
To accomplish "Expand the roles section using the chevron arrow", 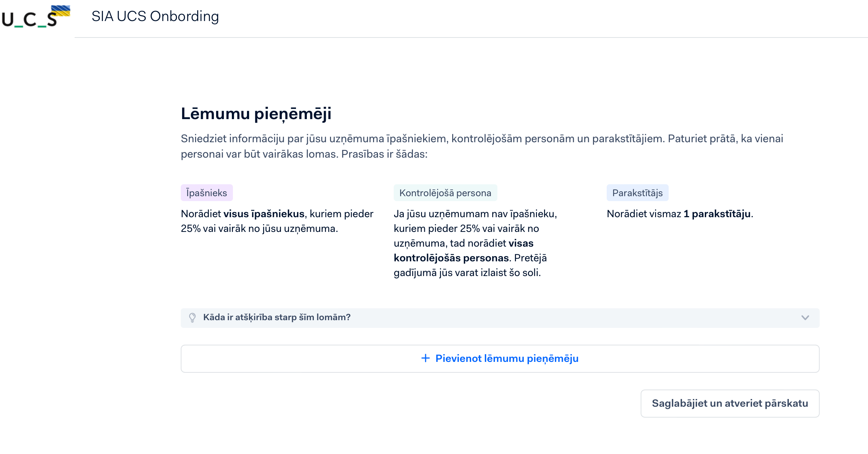I will tap(805, 318).
